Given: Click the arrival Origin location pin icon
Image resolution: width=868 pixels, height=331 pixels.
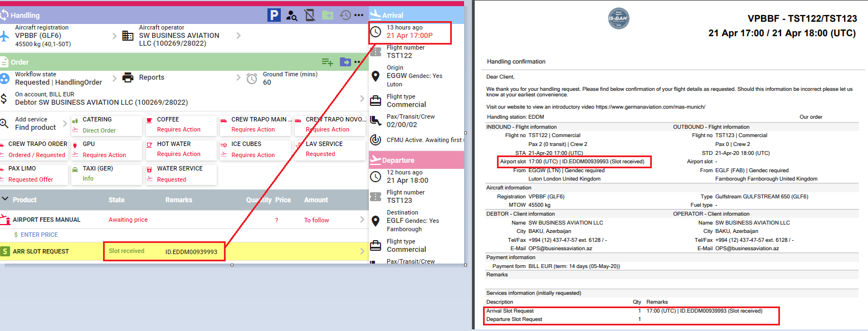Looking at the screenshot, I should [376, 76].
